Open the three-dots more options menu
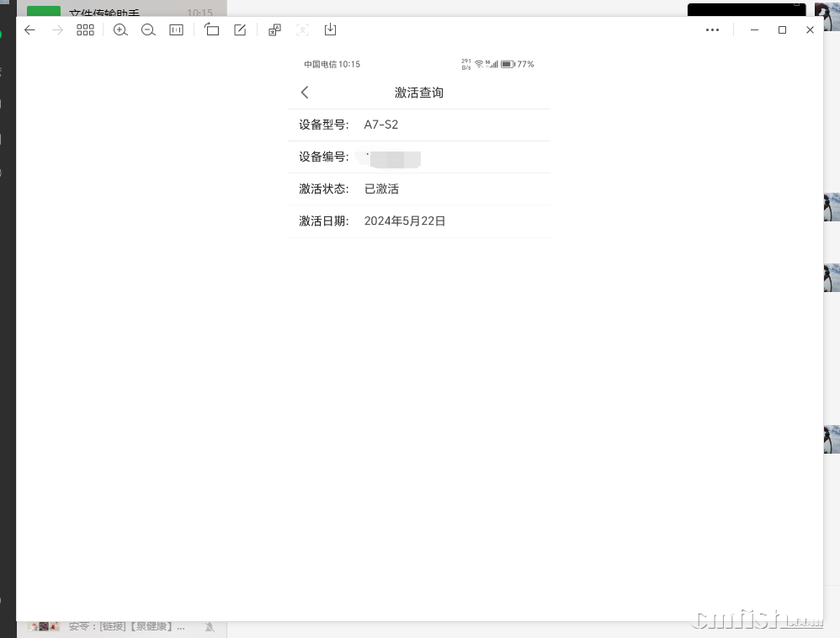The width and height of the screenshot is (840, 638). (x=712, y=30)
